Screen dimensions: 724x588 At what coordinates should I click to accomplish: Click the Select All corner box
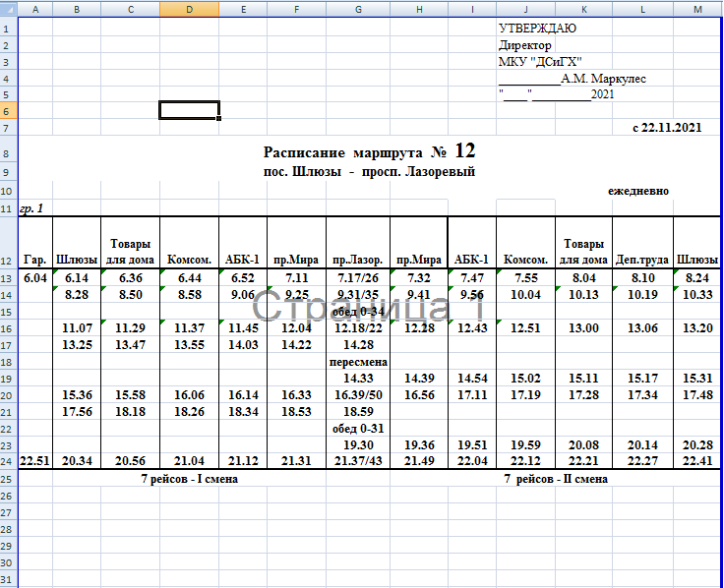click(x=9, y=9)
